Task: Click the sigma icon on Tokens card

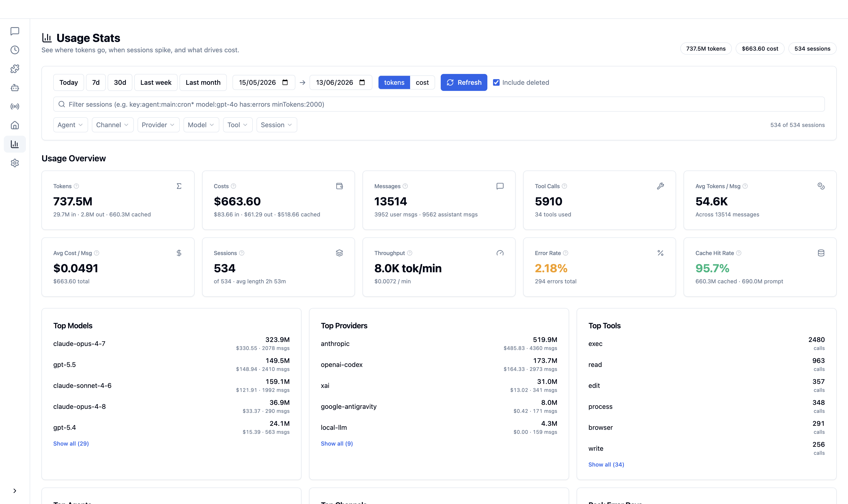Action: pyautogui.click(x=179, y=186)
